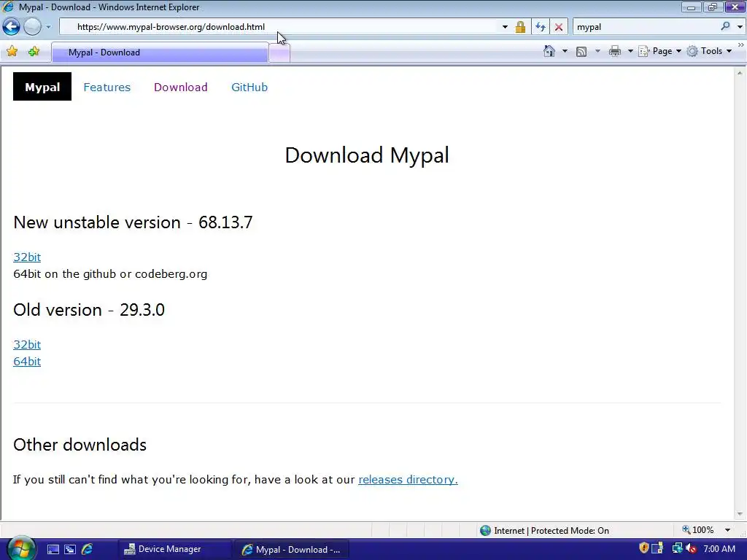Viewport: 747px width, 560px height.
Task: Click the magnifier search icon
Action: click(x=725, y=27)
